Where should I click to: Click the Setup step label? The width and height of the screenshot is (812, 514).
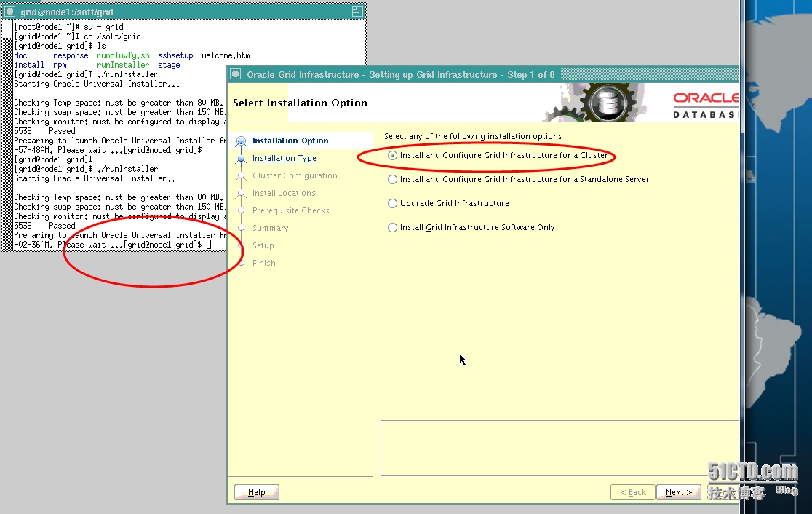[263, 245]
